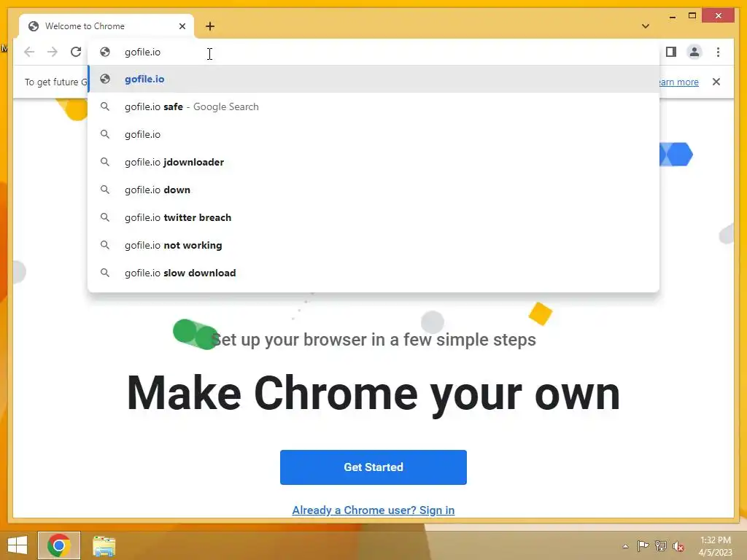Screen dimensions: 747x560
Task: Click inside the address bar text gofile.io
Action: click(x=142, y=52)
